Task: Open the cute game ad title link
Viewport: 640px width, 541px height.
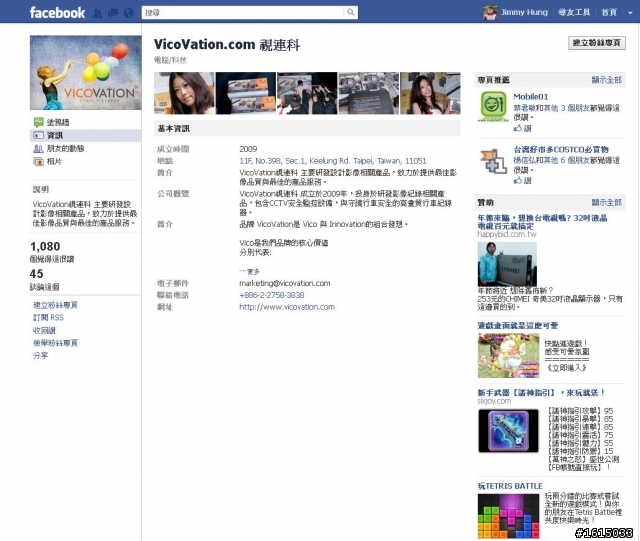Action: (x=518, y=325)
